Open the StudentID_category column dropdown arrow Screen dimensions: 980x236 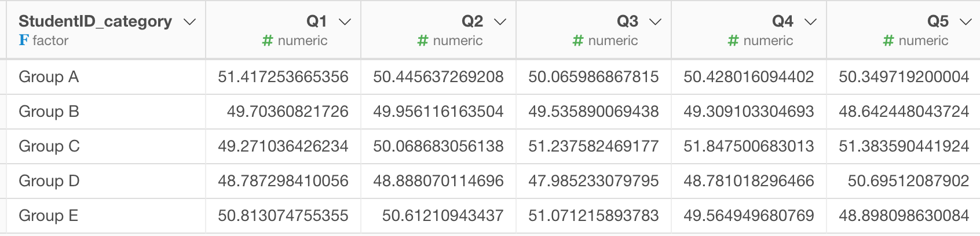(x=189, y=22)
